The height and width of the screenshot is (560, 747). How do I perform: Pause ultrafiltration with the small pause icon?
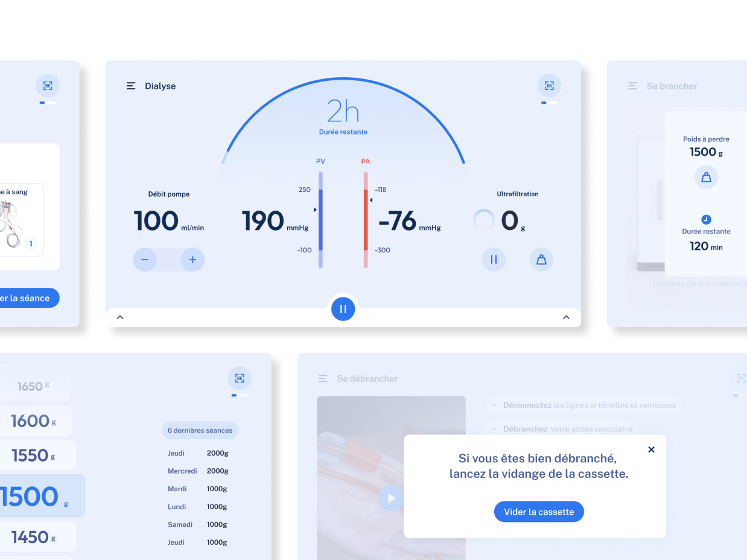494,259
